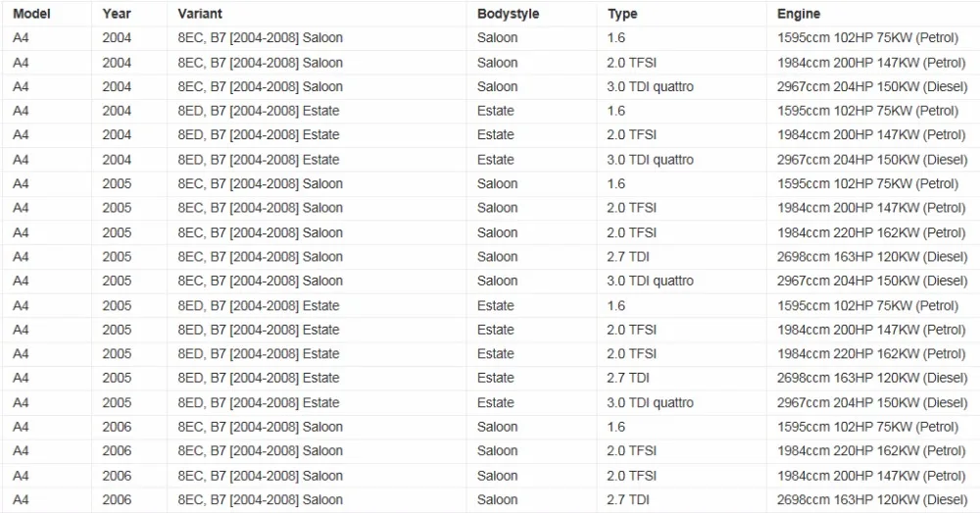Select the 2004 Saloon 2.0 TFSI engine cell
980x513 pixels.
(x=871, y=63)
